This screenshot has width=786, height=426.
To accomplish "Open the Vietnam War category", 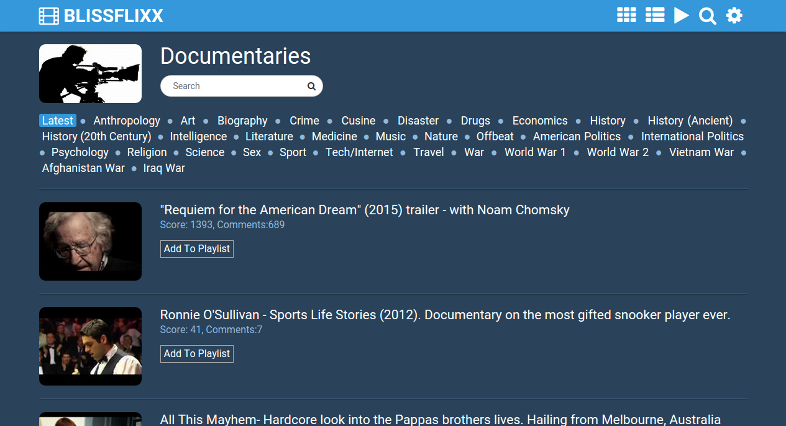I will [701, 152].
